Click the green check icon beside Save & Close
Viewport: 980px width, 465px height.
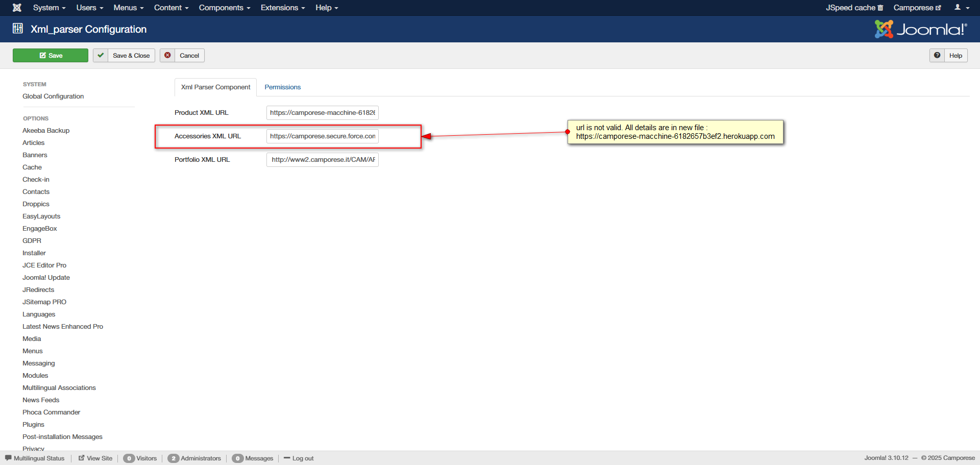tap(101, 56)
